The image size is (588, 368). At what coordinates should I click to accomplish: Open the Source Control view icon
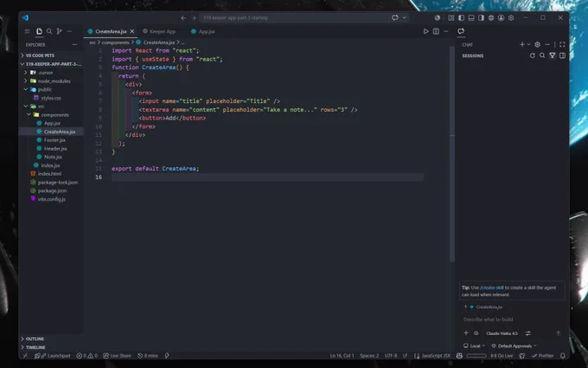59,31
